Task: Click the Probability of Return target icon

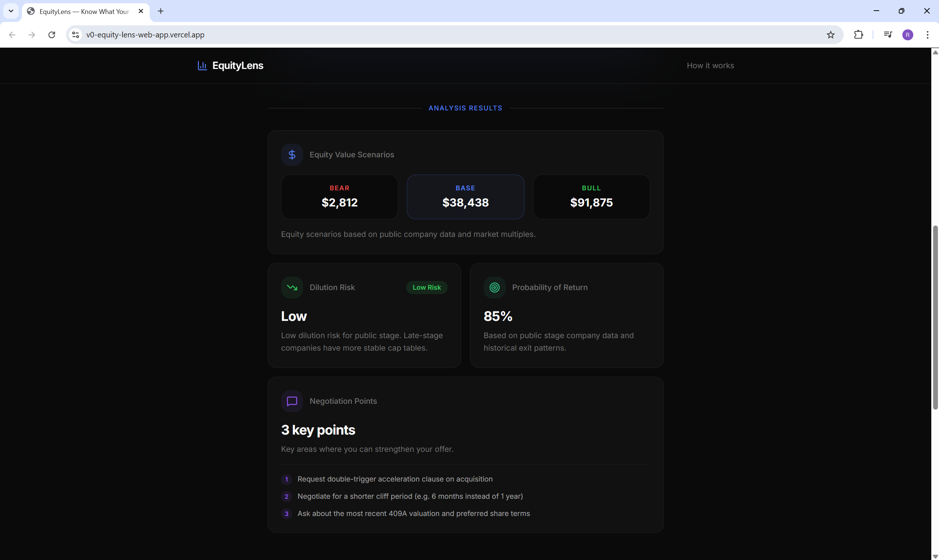Action: click(x=494, y=288)
